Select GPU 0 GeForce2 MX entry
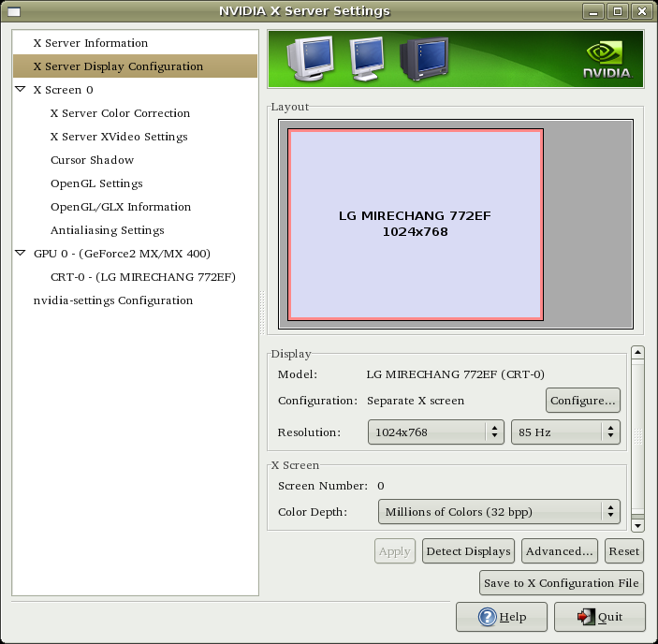 pos(135,254)
